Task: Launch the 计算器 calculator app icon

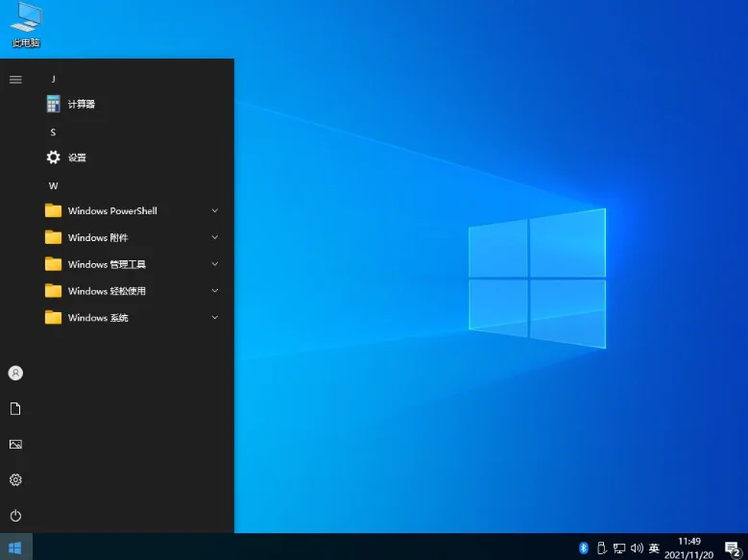Action: pos(53,104)
